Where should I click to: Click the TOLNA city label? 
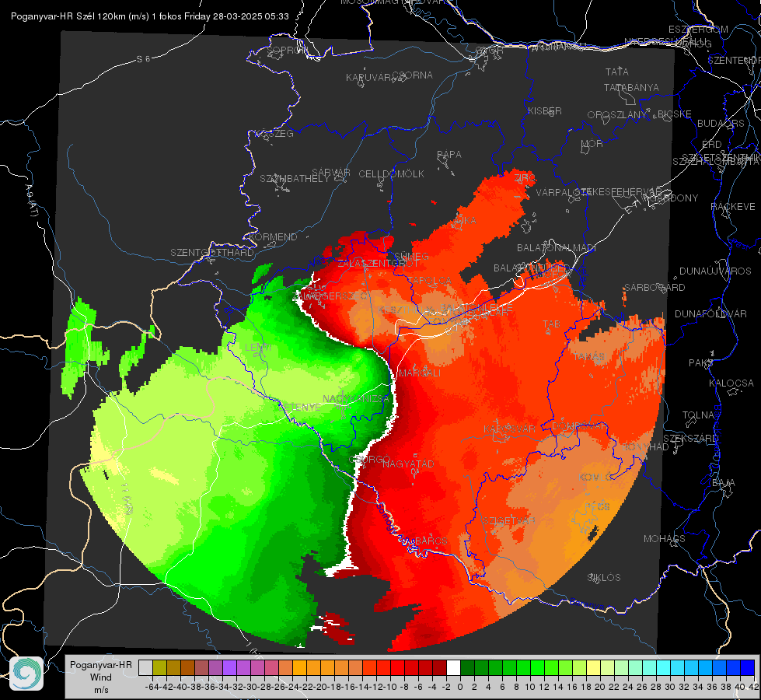tap(698, 415)
